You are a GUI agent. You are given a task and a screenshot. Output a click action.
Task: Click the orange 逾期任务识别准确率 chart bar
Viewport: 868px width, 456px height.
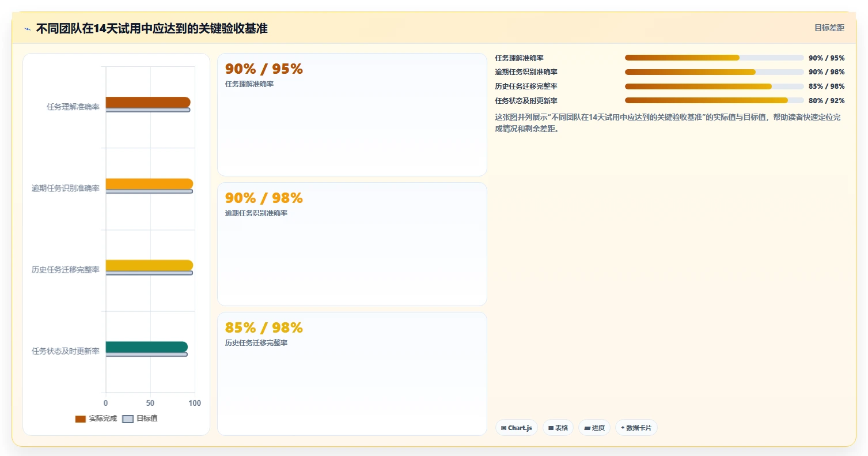(x=149, y=184)
